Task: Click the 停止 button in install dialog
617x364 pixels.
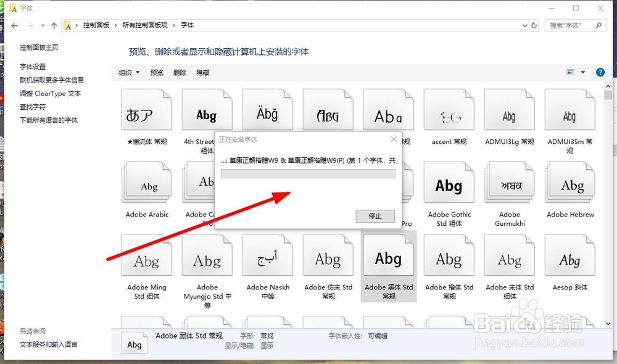Action: tap(375, 216)
